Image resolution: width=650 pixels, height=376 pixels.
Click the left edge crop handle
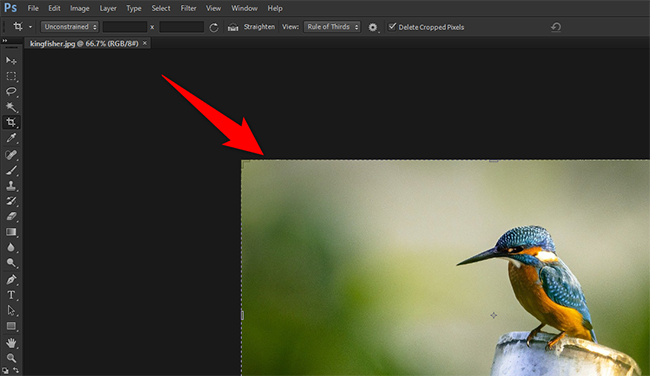coord(242,315)
